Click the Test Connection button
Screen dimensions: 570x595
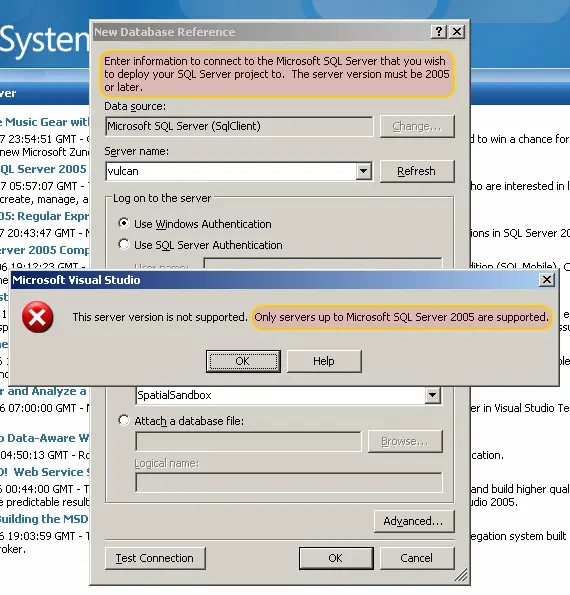click(x=155, y=558)
